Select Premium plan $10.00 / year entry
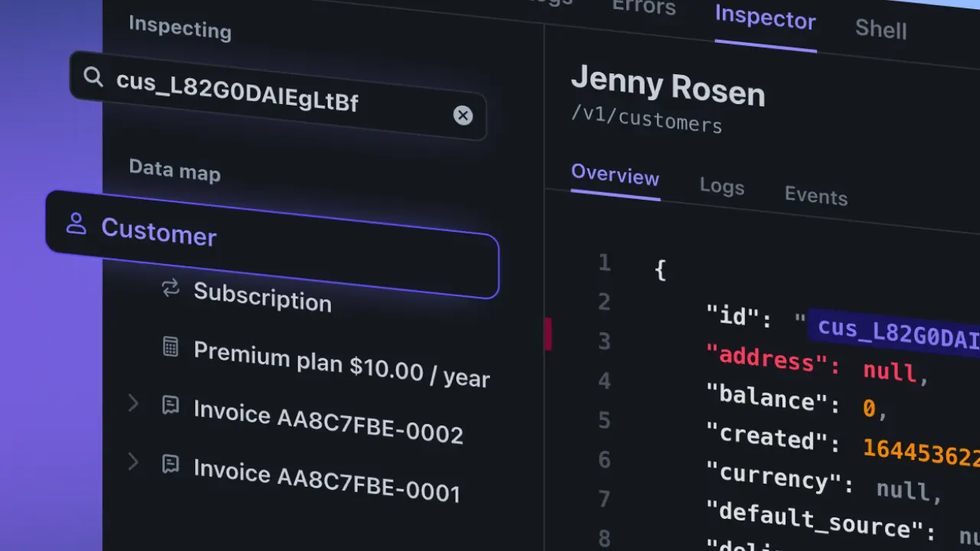 tap(341, 364)
